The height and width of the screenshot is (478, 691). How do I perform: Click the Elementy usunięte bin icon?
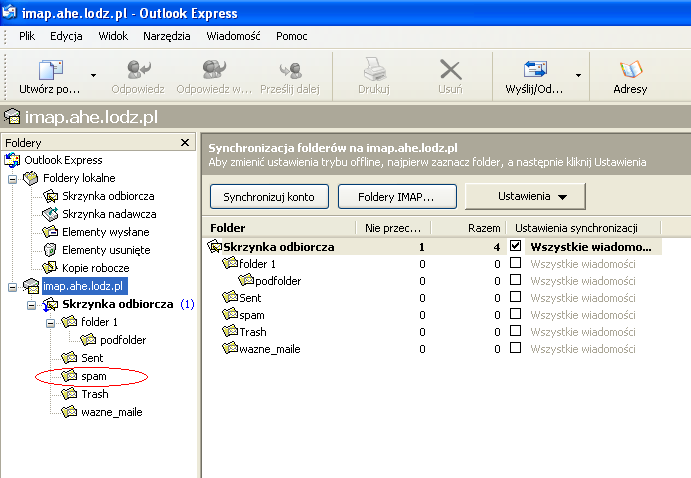click(x=50, y=250)
